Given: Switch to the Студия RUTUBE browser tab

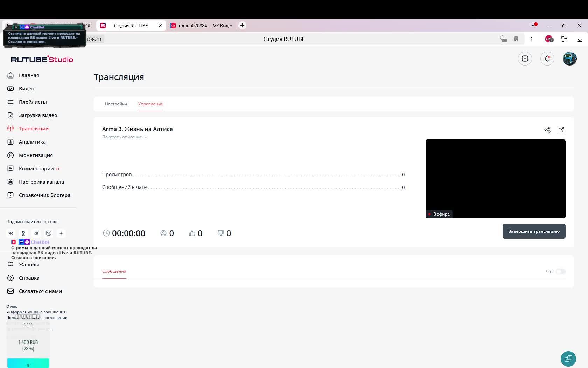Looking at the screenshot, I should click(131, 26).
